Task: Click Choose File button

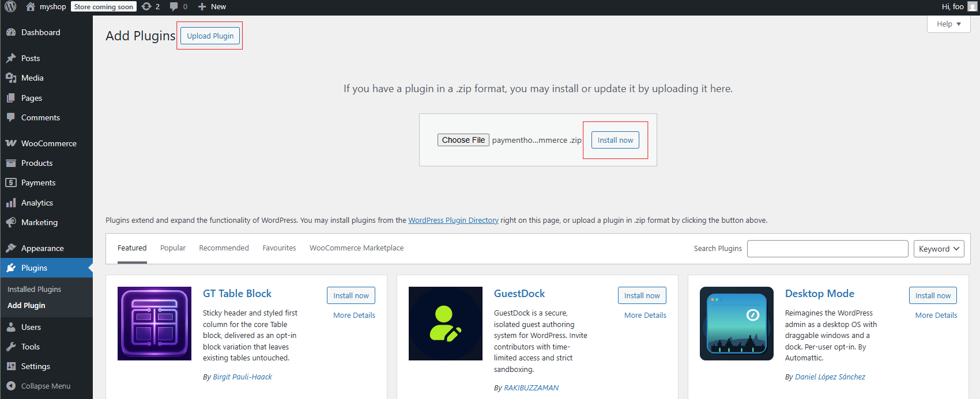Action: pos(463,140)
